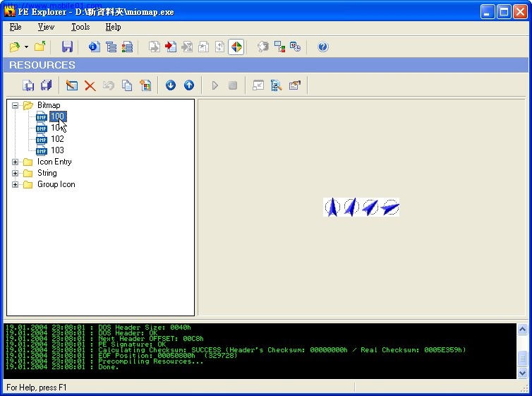Select bitmap resource 103
This screenshot has height=396, width=532.
[x=57, y=150]
